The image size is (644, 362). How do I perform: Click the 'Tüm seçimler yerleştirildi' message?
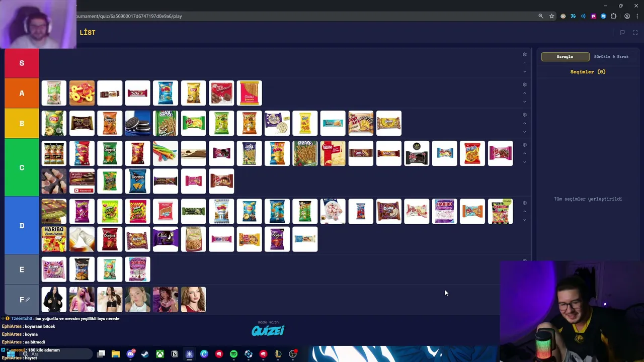(x=588, y=199)
